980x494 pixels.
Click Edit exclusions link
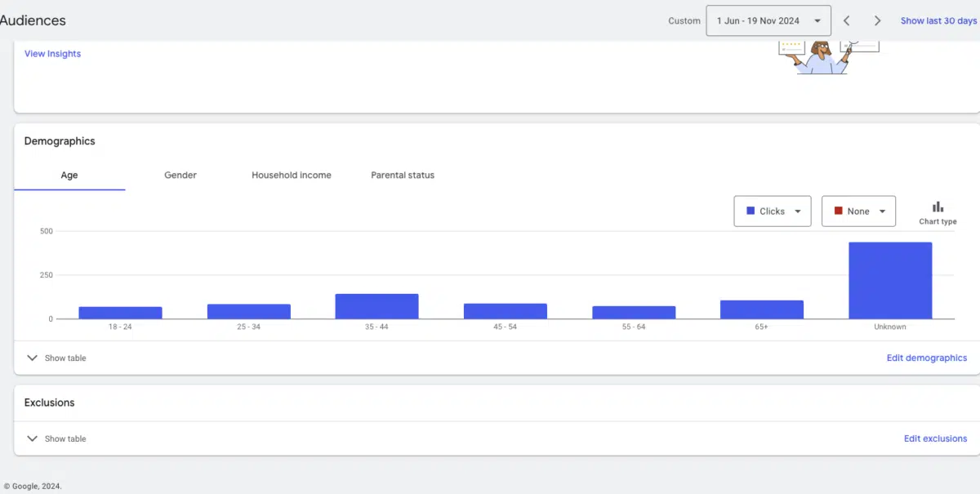[935, 438]
